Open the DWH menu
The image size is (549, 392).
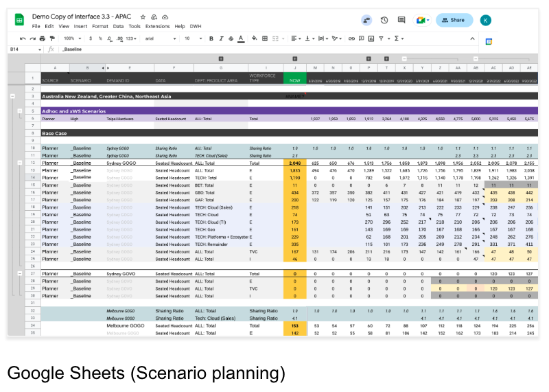coord(196,26)
